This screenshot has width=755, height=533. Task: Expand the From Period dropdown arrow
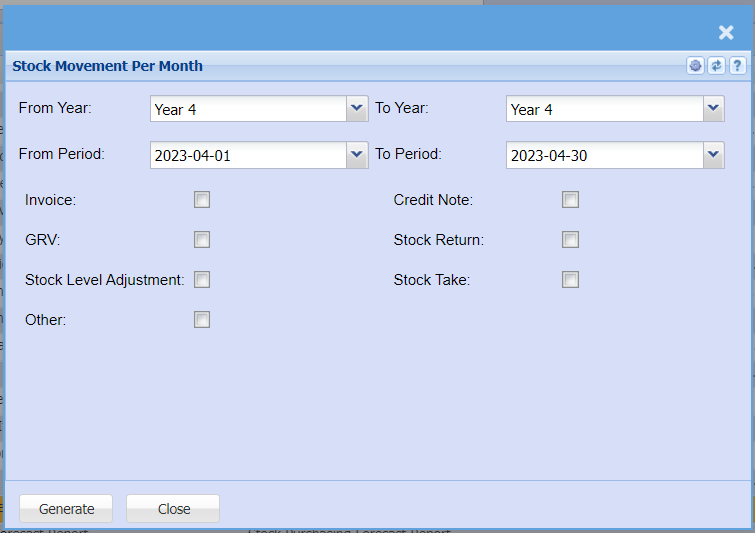(x=357, y=155)
